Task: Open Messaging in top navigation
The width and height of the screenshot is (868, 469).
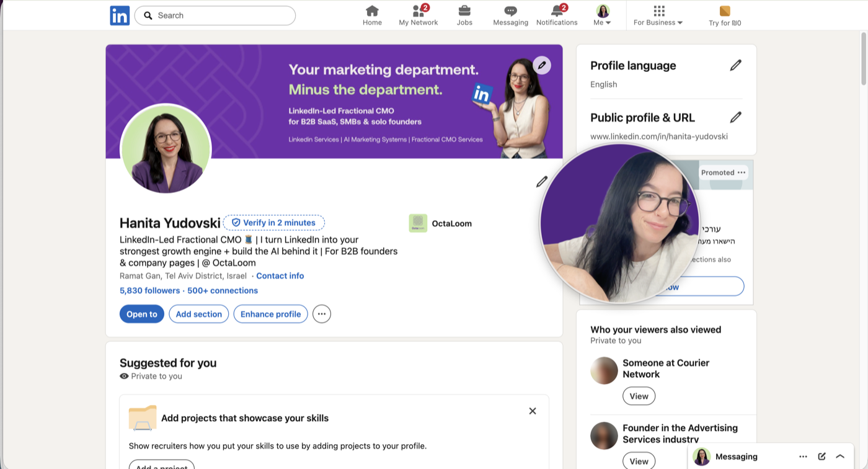Action: (511, 16)
